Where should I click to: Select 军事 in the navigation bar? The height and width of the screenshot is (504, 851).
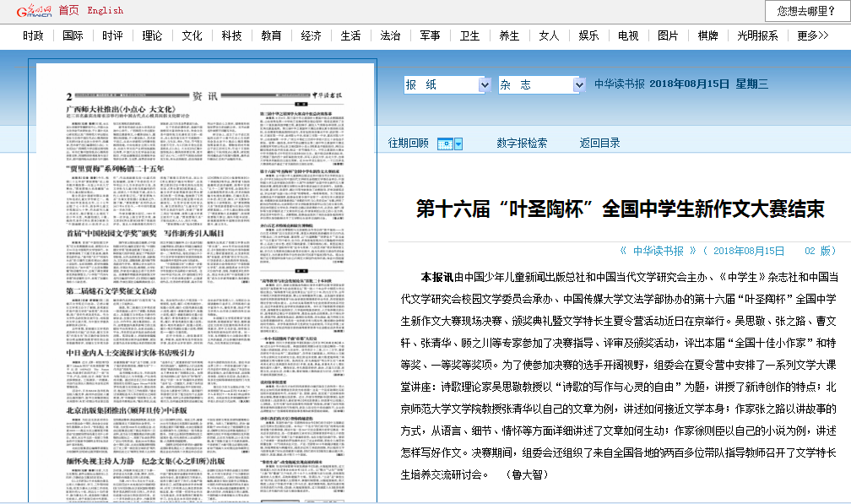pos(430,35)
